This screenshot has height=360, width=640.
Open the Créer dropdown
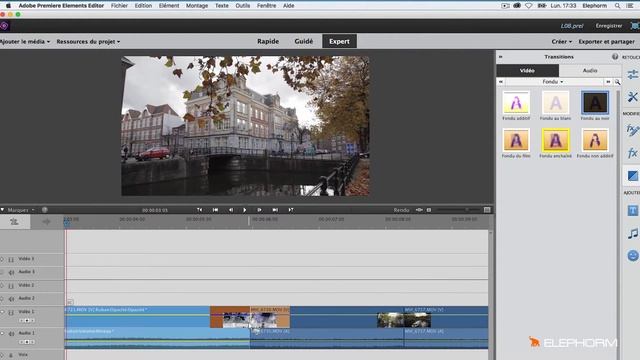tap(561, 42)
